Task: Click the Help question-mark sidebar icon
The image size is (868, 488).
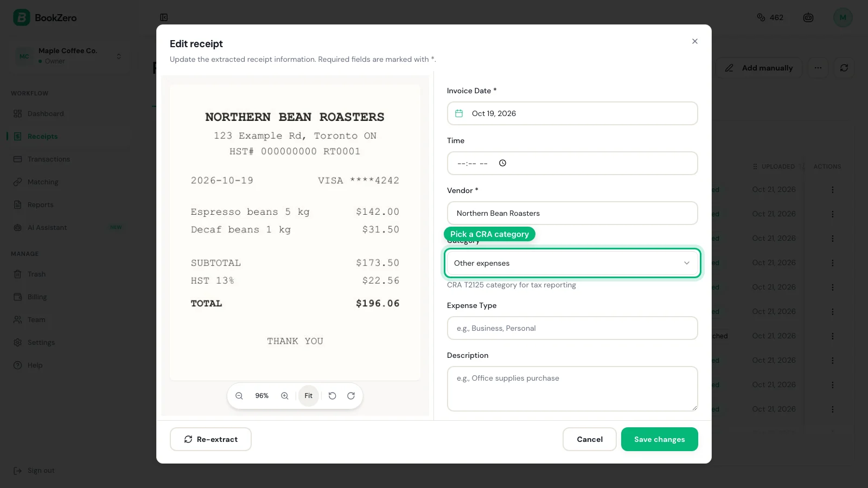Action: 17,365
